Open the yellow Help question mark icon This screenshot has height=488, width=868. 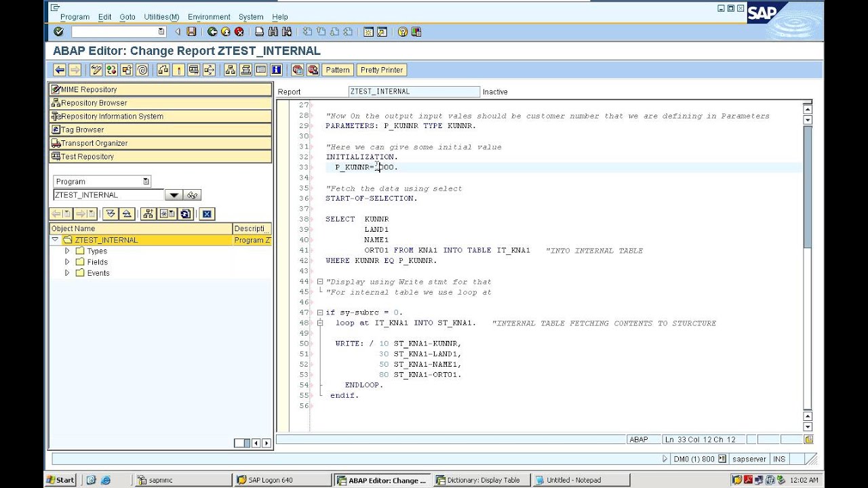pos(402,32)
